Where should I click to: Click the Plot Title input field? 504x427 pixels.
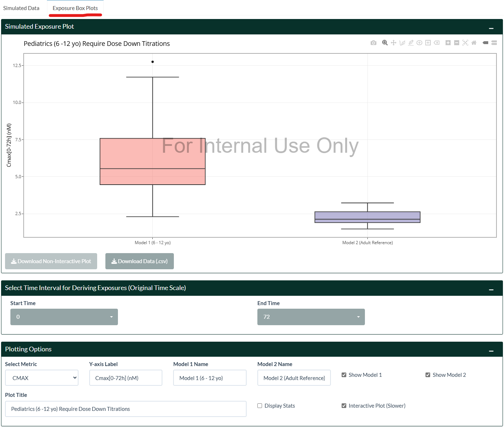(x=125, y=409)
